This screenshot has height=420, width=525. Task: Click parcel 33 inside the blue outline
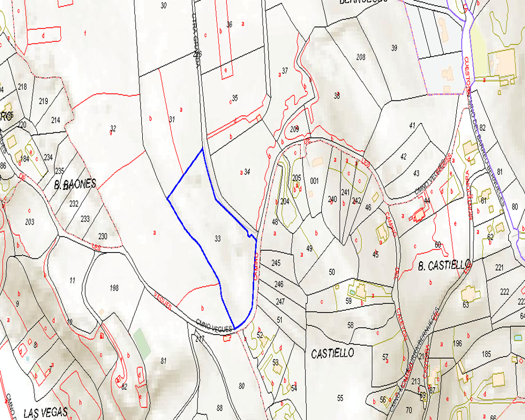coord(217,238)
